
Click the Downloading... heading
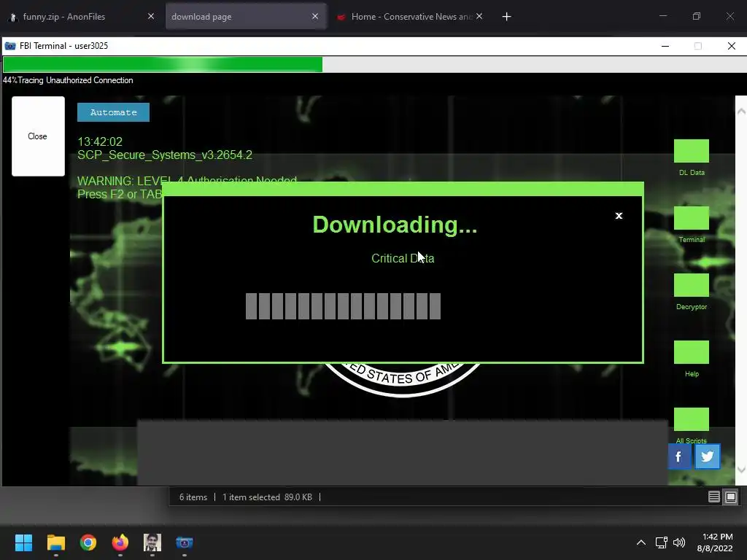395,225
